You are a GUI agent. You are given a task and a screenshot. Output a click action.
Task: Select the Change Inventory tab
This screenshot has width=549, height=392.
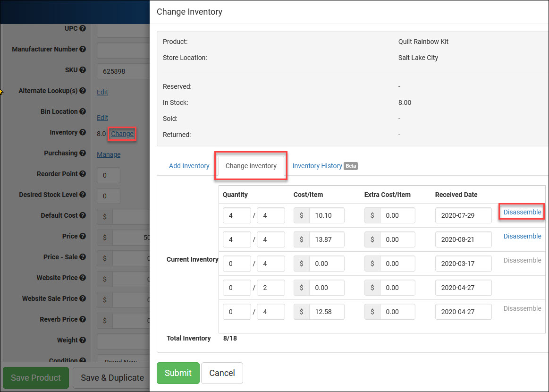coord(251,166)
